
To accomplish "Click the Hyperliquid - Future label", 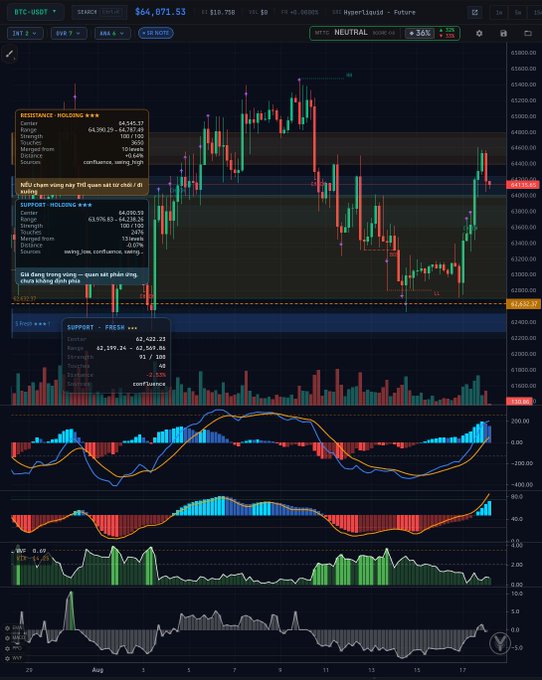I will [379, 13].
